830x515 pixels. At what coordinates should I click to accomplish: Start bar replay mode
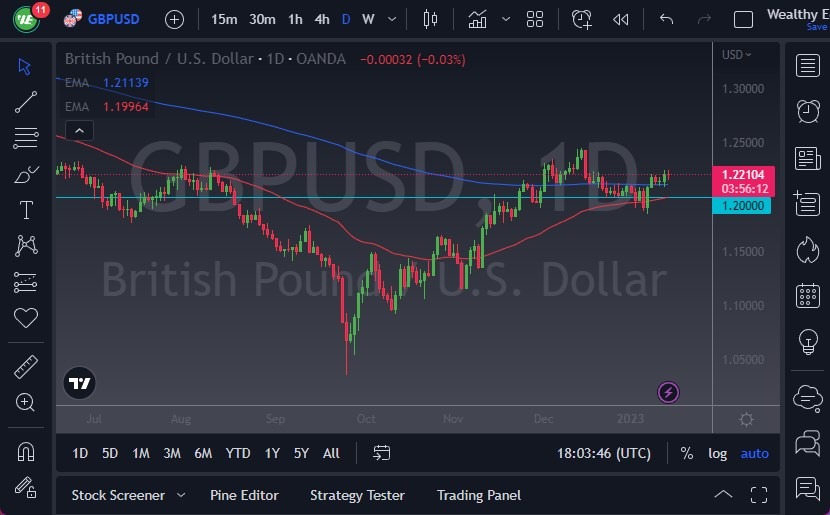tap(620, 20)
